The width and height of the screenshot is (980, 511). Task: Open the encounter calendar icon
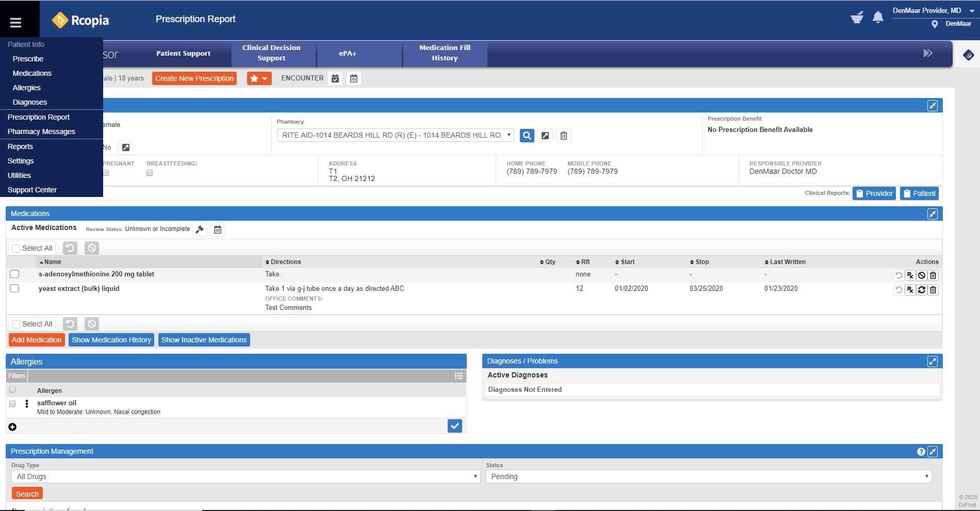point(335,78)
